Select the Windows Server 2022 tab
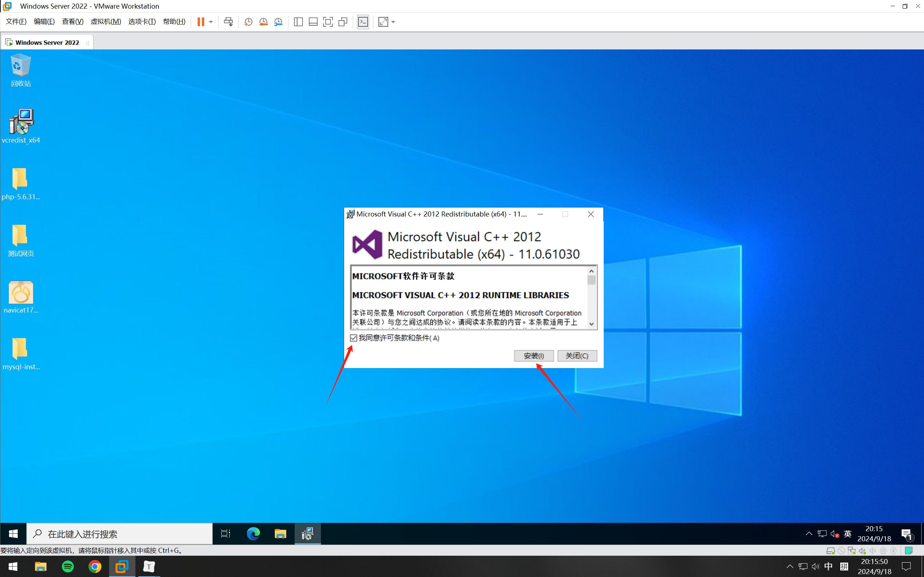 47,42
